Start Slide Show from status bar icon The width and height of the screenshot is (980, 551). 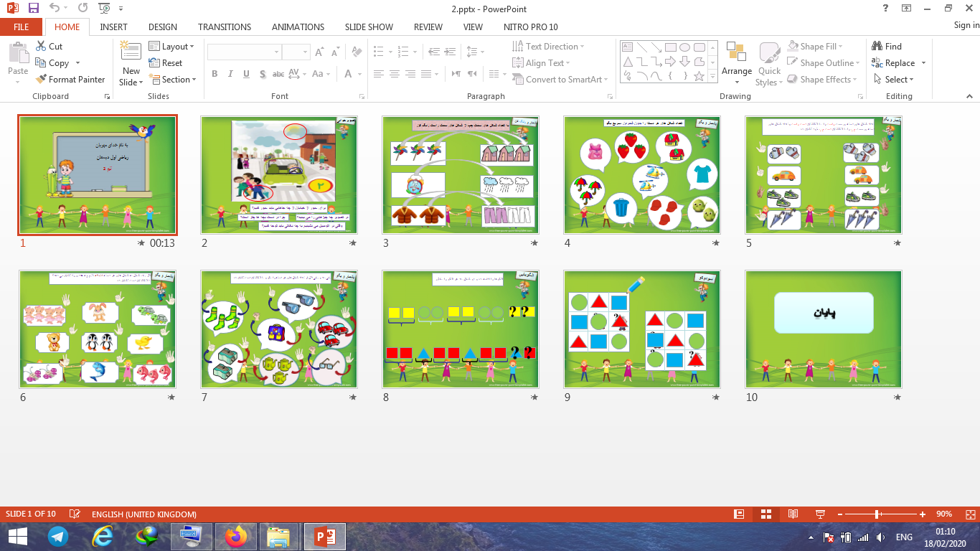point(820,514)
